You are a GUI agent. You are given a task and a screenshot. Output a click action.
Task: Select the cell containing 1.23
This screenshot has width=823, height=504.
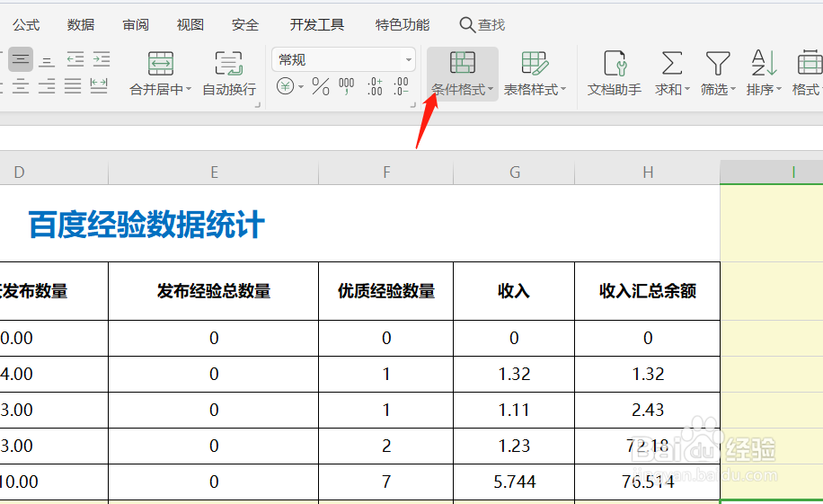pos(514,446)
